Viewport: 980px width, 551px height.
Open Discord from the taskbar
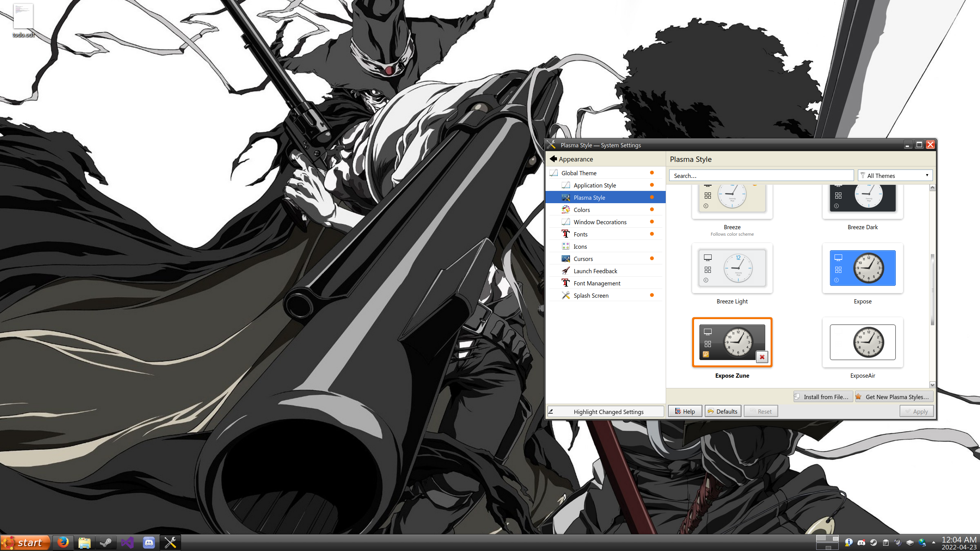point(149,543)
